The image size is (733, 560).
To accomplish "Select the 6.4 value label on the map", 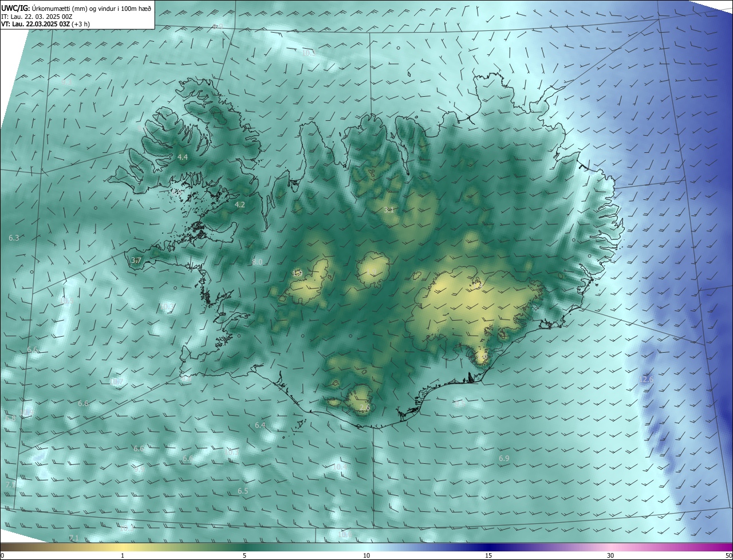I will [260, 425].
